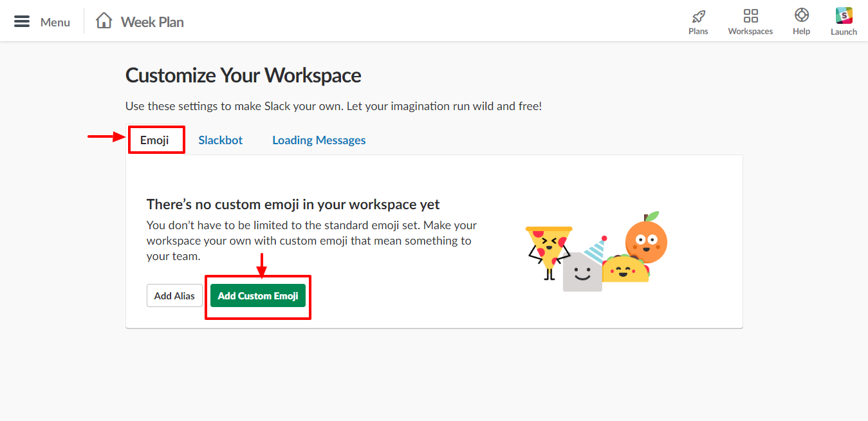Click the Workspaces text label

click(750, 30)
